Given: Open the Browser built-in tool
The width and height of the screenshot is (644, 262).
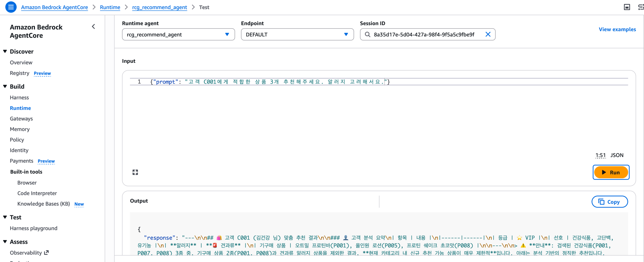Looking at the screenshot, I should pos(27,183).
